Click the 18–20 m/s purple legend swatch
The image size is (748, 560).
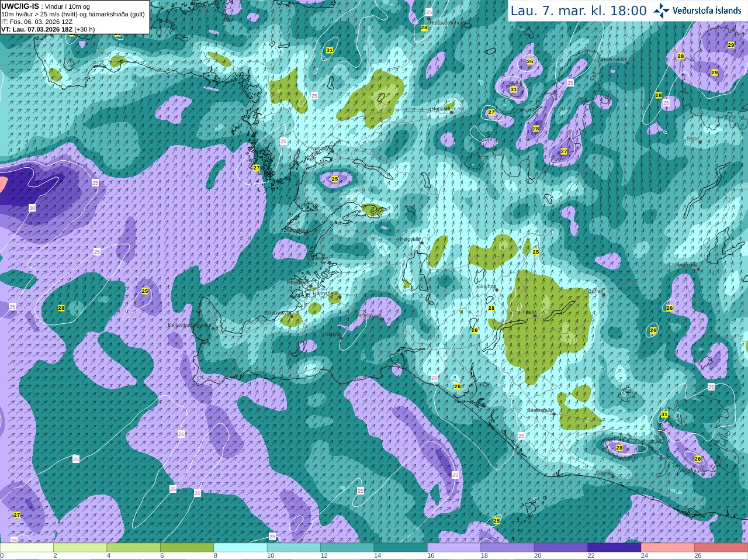(x=507, y=548)
